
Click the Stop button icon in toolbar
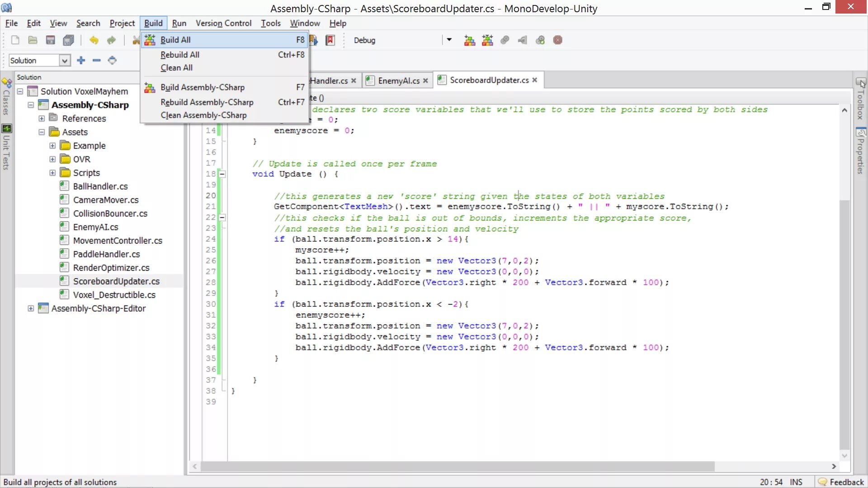558,40
